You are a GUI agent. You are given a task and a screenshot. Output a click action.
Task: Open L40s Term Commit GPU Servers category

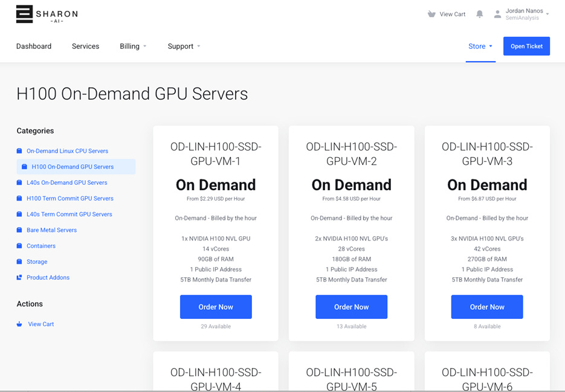click(69, 214)
